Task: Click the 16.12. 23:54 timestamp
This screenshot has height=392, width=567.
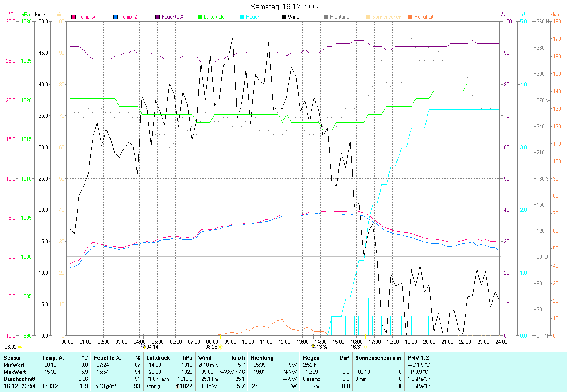Action: pos(19,386)
